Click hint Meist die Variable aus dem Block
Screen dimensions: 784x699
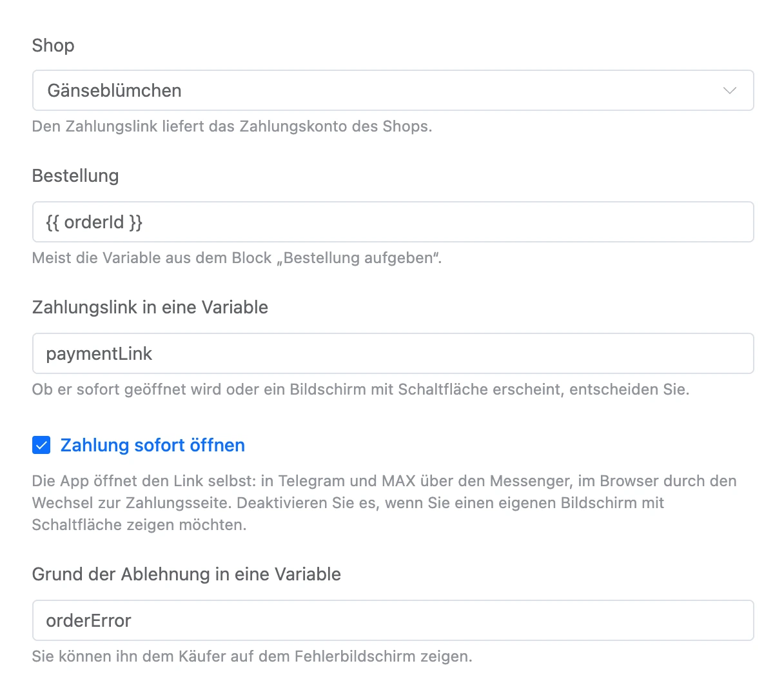(x=237, y=258)
